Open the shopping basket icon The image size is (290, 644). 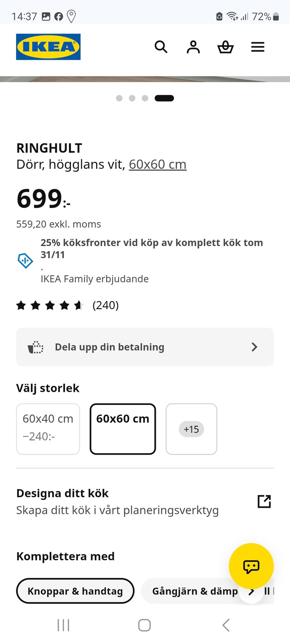226,47
